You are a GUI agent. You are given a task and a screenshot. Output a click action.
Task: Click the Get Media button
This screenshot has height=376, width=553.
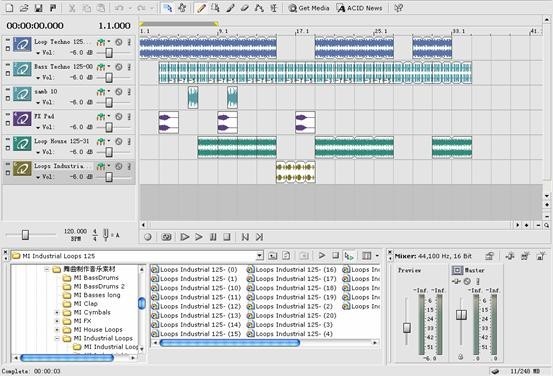(309, 8)
